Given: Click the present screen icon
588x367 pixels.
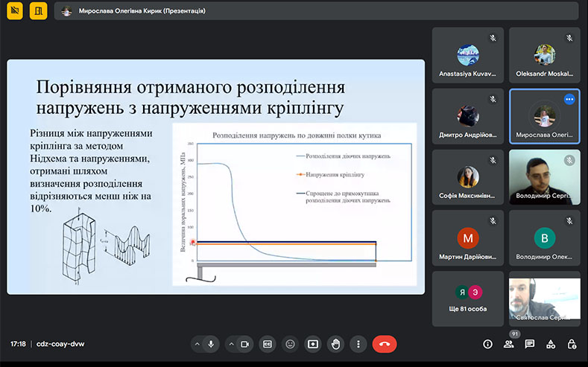Looking at the screenshot, I should [x=313, y=344].
